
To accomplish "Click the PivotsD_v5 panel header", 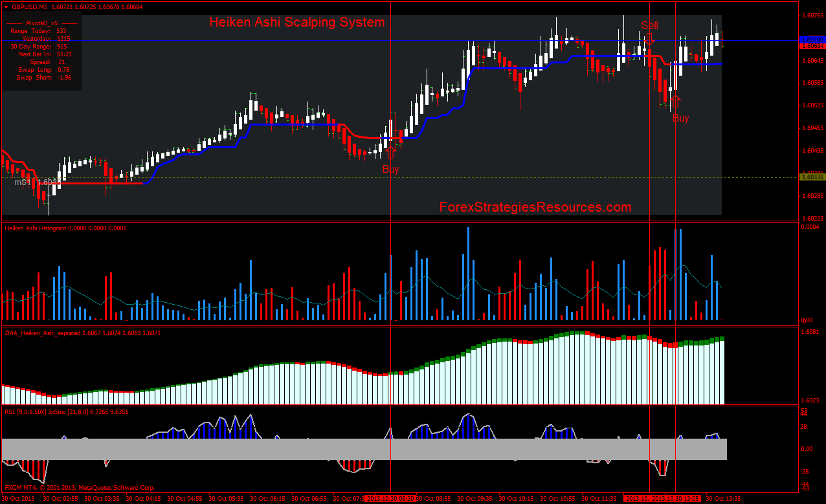I will pyautogui.click(x=41, y=23).
